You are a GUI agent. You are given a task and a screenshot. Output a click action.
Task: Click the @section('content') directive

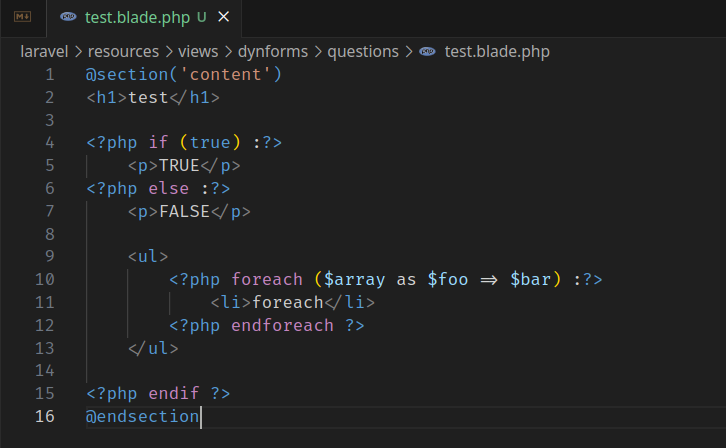tap(184, 75)
